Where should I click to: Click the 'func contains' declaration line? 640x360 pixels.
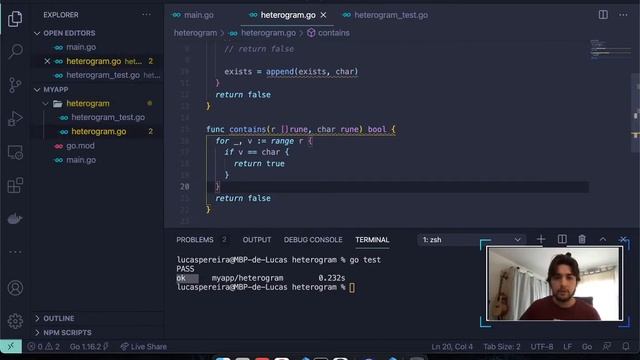point(300,129)
